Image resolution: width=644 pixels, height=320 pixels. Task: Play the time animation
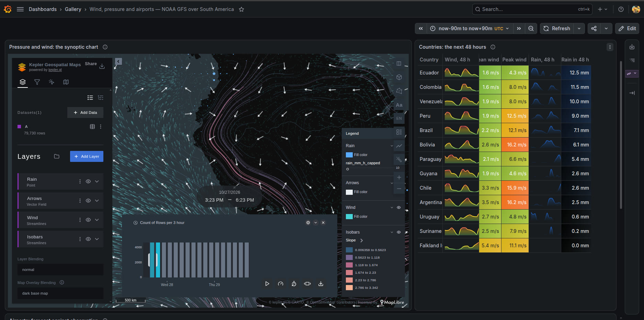coord(267,284)
